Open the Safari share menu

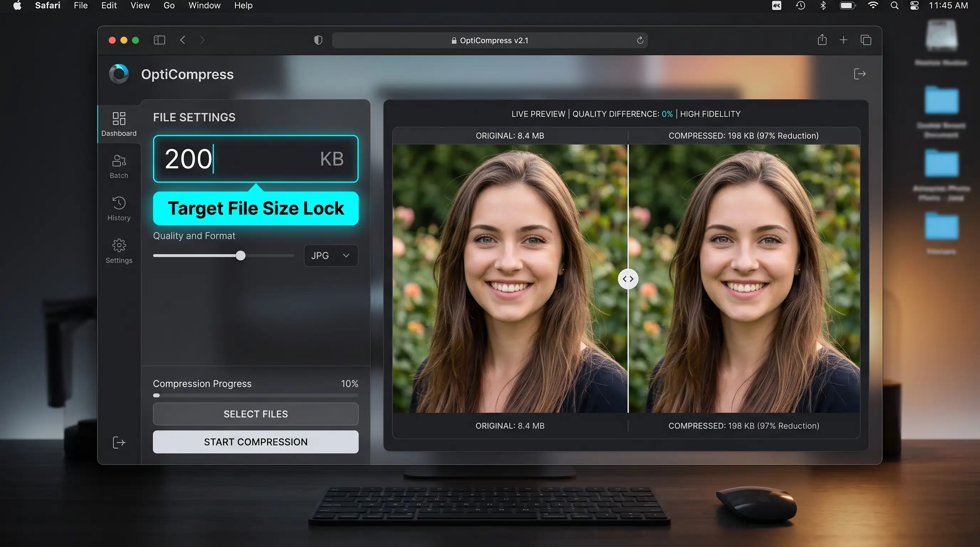coord(822,40)
